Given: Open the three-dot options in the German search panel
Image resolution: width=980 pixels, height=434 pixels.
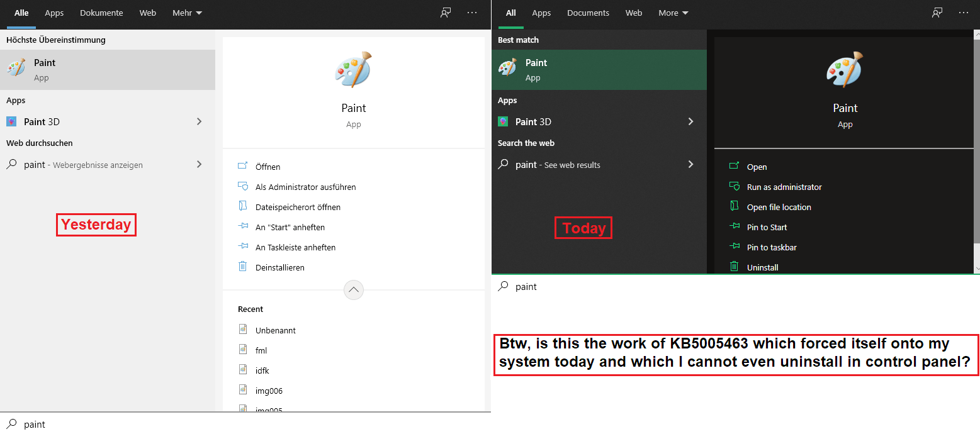Looking at the screenshot, I should pyautogui.click(x=472, y=13).
